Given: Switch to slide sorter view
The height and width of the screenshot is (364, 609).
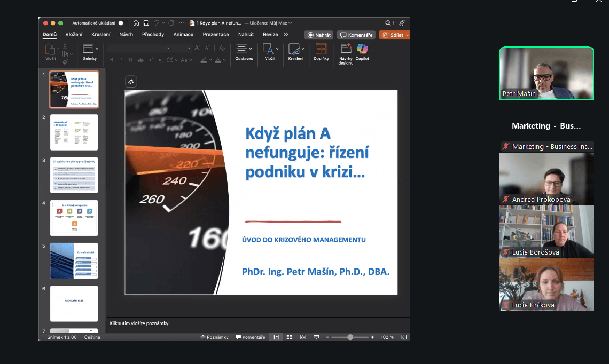Looking at the screenshot, I should point(290,337).
